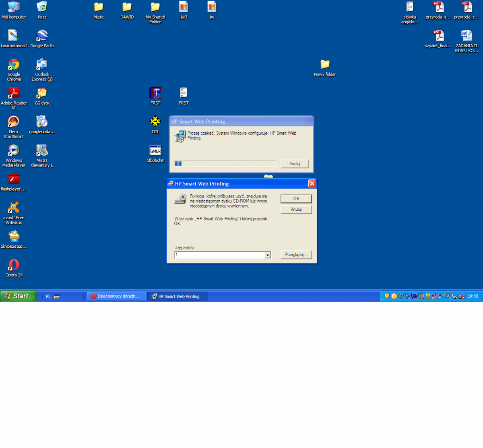Open the Windows Media Player shortcut
The image size is (483, 448).
click(14, 156)
